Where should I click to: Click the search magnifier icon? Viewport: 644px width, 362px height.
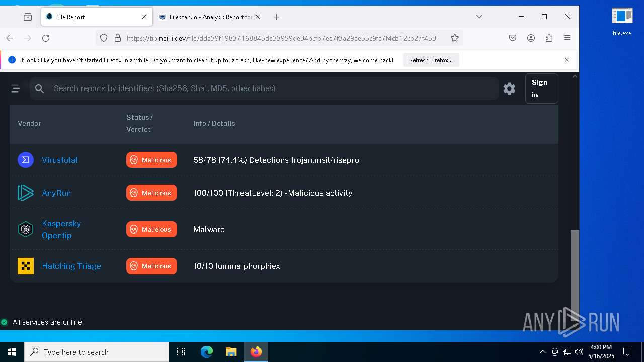pos(40,88)
